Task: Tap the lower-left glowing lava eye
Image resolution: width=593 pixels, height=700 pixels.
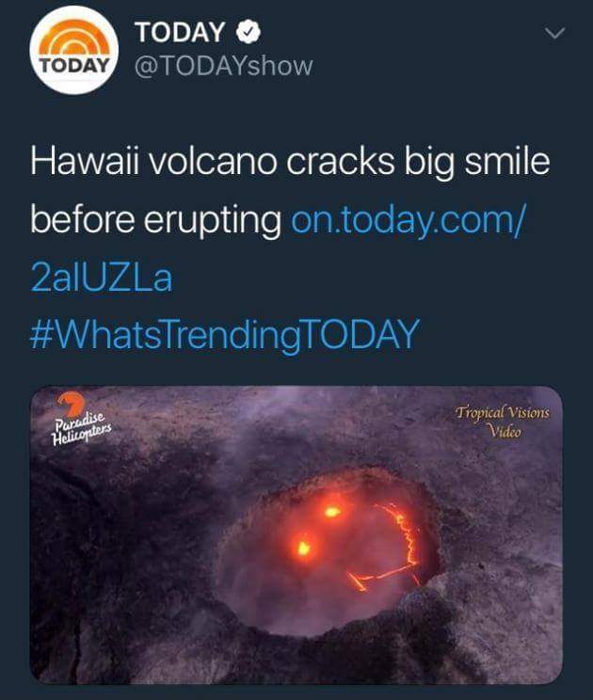Action: 304,548
